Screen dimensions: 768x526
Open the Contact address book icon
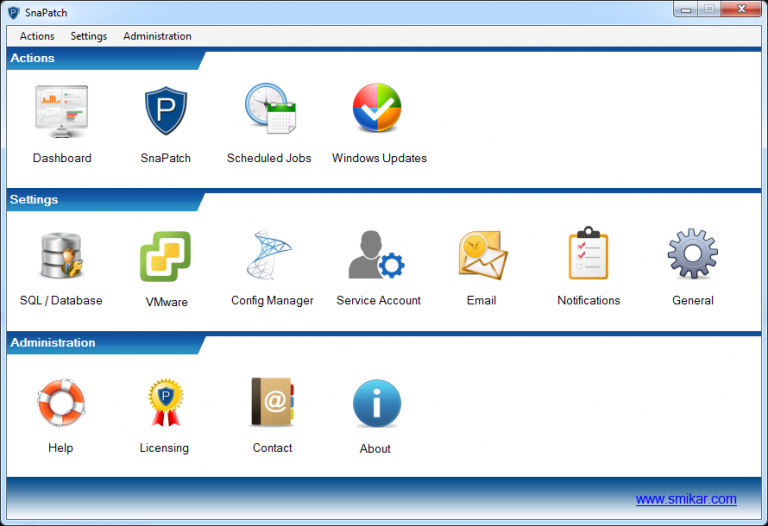pyautogui.click(x=272, y=402)
